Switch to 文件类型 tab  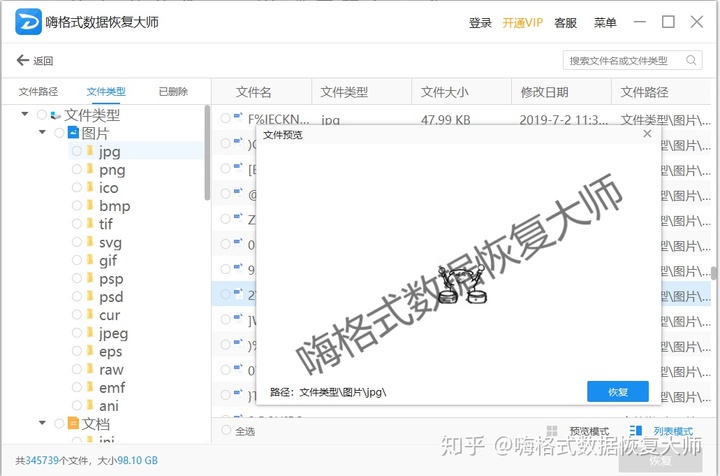click(x=106, y=92)
